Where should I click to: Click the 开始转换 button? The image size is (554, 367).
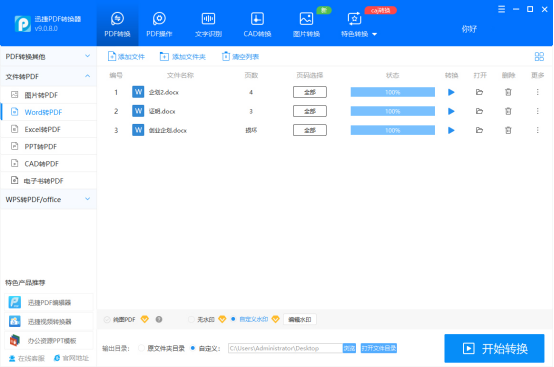tap(494, 349)
